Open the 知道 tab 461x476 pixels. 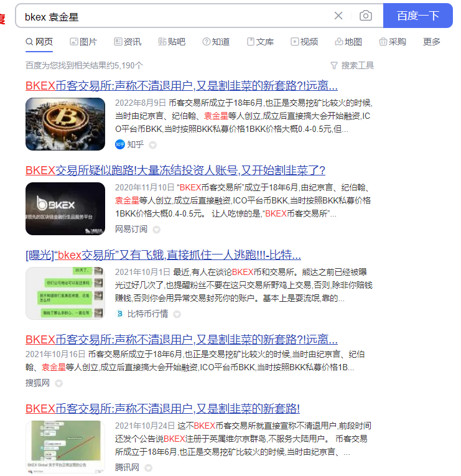(216, 42)
